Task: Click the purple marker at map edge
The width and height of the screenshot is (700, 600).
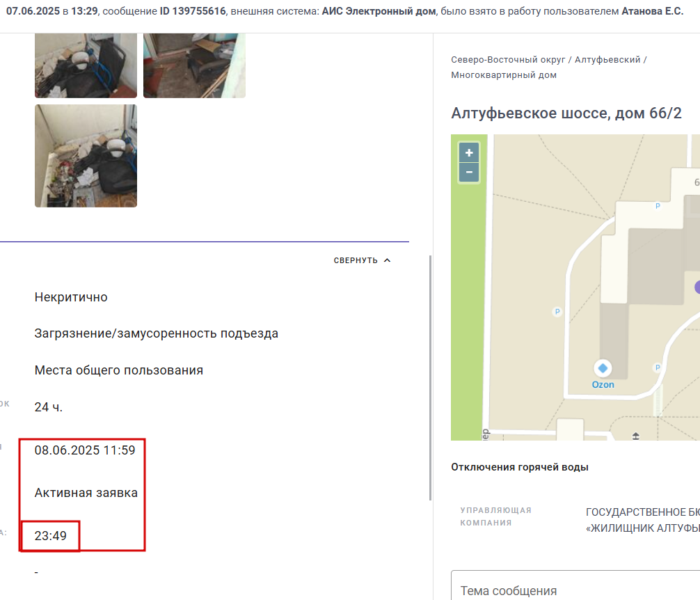Action: [x=697, y=287]
